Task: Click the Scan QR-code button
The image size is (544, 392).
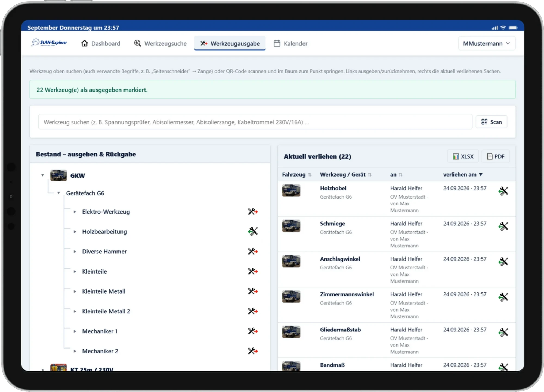Action: [492, 122]
